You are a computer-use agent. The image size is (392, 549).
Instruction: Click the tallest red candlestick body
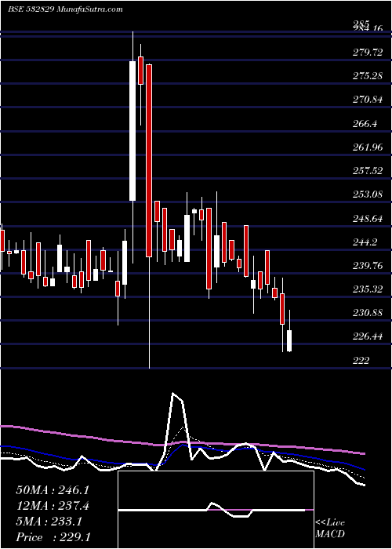coord(149,161)
